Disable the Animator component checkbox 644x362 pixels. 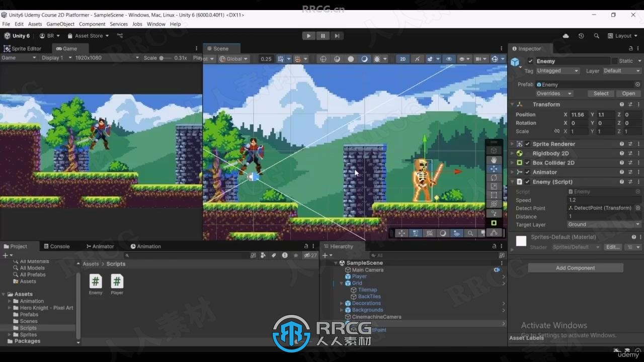pyautogui.click(x=527, y=172)
